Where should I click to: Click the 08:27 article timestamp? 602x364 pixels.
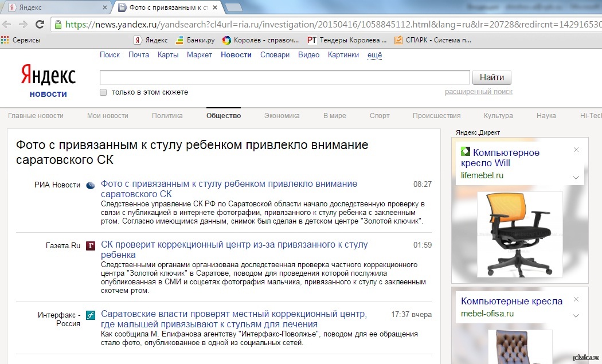423,185
